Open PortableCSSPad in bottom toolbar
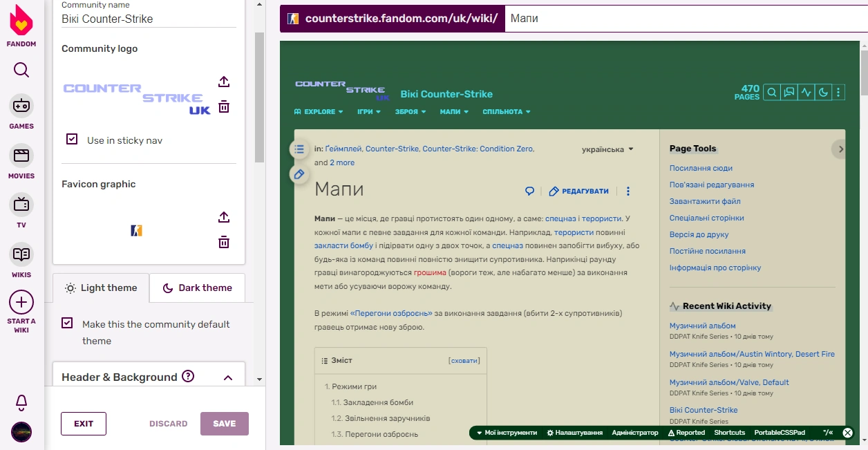Screen dimensions: 868x450 (780, 433)
